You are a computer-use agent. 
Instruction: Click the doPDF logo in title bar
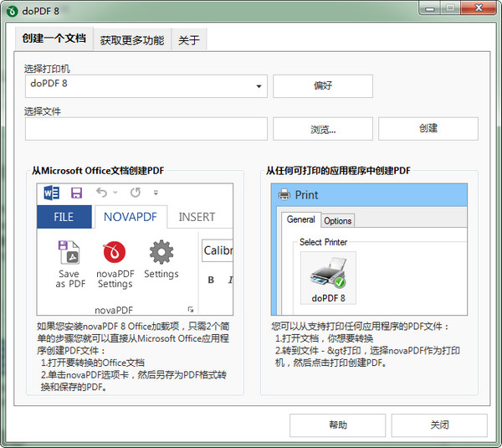pos(12,9)
